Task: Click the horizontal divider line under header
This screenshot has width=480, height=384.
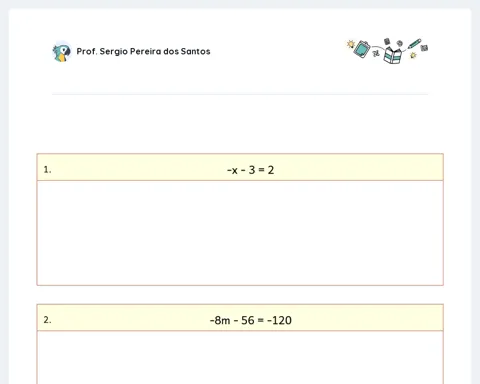Action: pos(240,94)
